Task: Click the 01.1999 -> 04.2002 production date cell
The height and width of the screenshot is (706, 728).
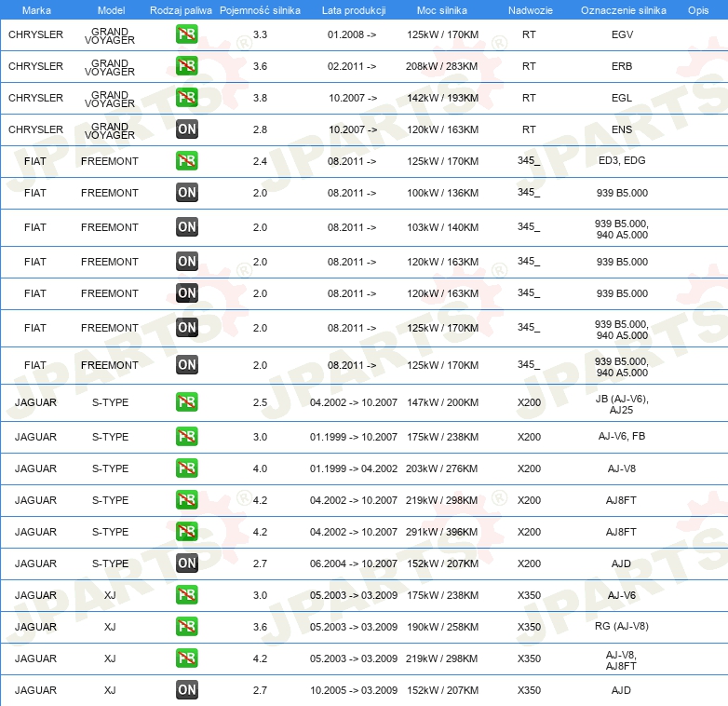Action: click(354, 468)
